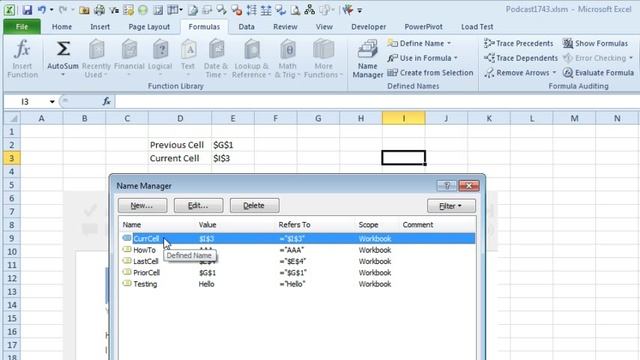Click the Edit... button in Name Manager
The height and width of the screenshot is (360, 640).
198,206
